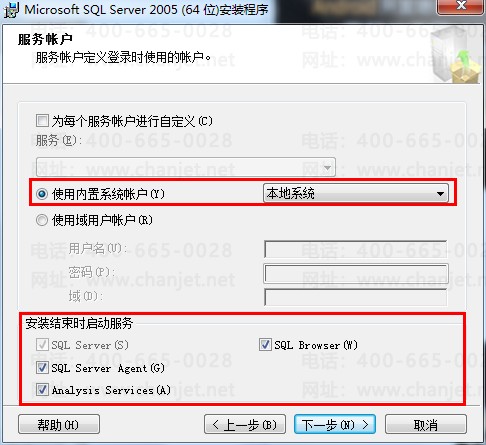Viewport: 486px width, 445px height.
Task: Close the SQL Server setup window
Action: pyautogui.click(x=460, y=6)
